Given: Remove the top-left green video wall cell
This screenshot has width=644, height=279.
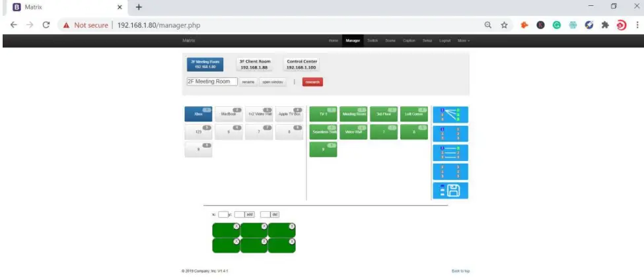Looking at the screenshot, I should (x=236, y=226).
